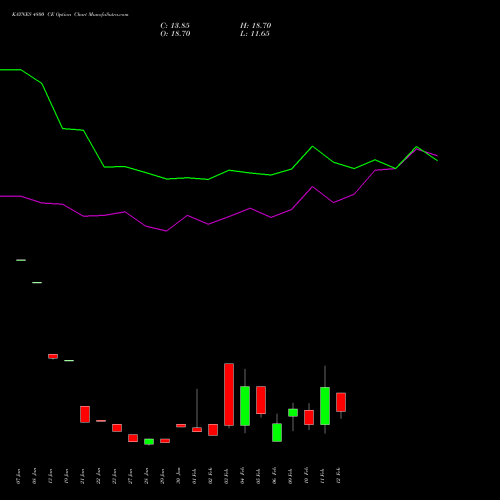Click the '21 Jan' date axis label
This screenshot has height=500, width=500.
coord(82,476)
